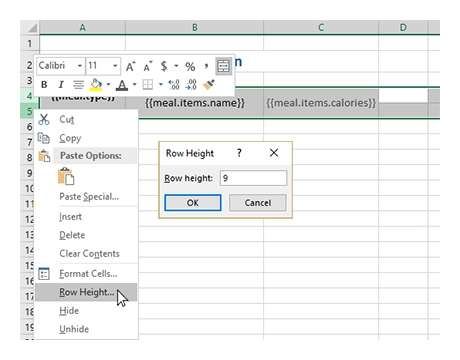Click the Decrease Font Size icon
This screenshot has width=460, height=360.
[148, 66]
